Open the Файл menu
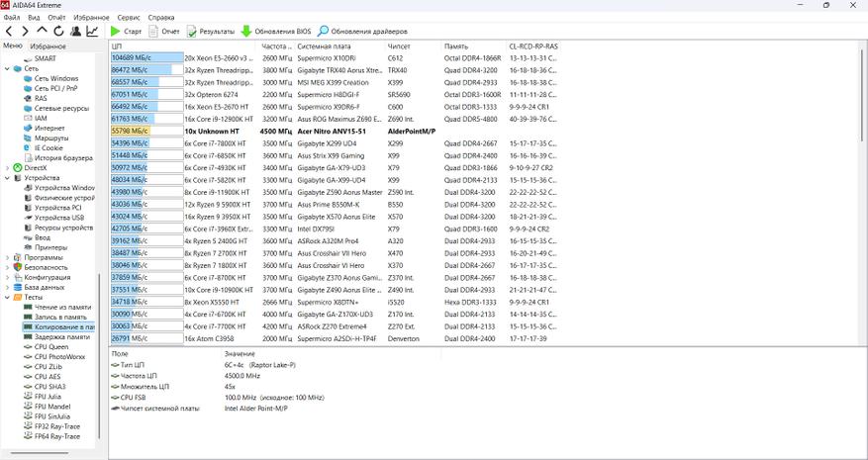 pyautogui.click(x=12, y=18)
